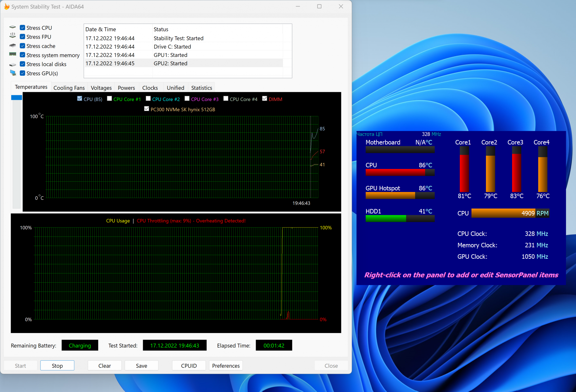Viewport: 576px width, 392px height.
Task: Switch to the Cooling Fans tab
Action: pos(69,88)
